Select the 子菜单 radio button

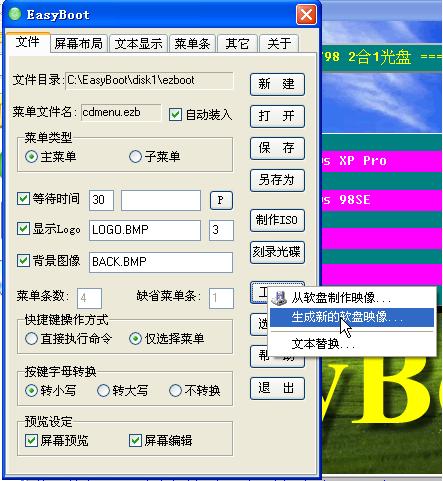(135, 156)
